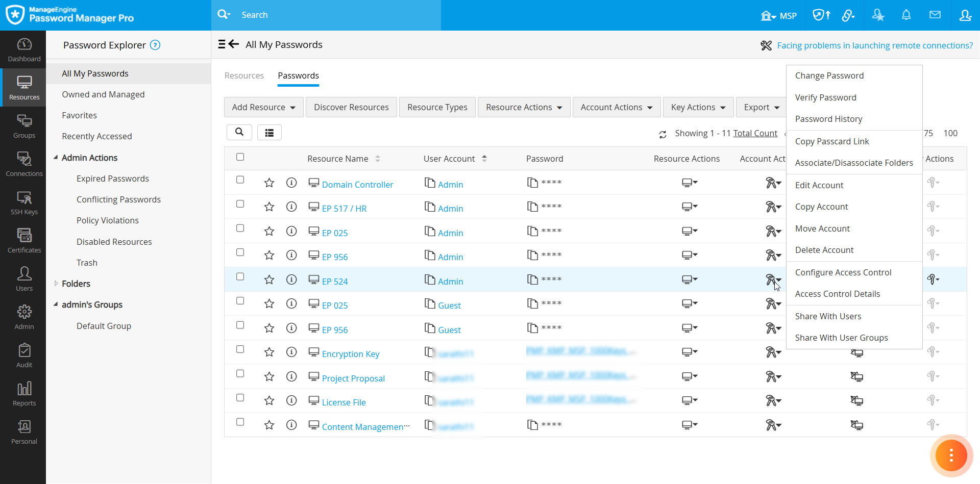980x484 pixels.
Task: Expand the Folders section in Password Explorer
Action: [x=56, y=284]
